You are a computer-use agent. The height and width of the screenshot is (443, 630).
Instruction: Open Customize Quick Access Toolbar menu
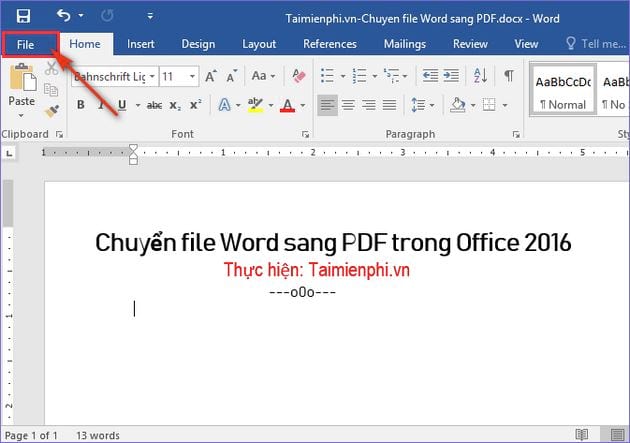[x=150, y=16]
